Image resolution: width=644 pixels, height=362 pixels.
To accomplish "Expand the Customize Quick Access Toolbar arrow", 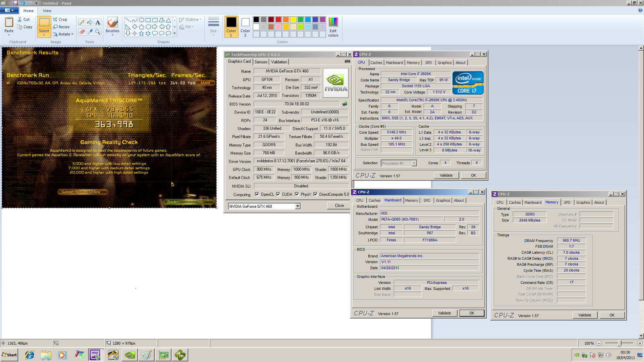I will click(36, 3).
